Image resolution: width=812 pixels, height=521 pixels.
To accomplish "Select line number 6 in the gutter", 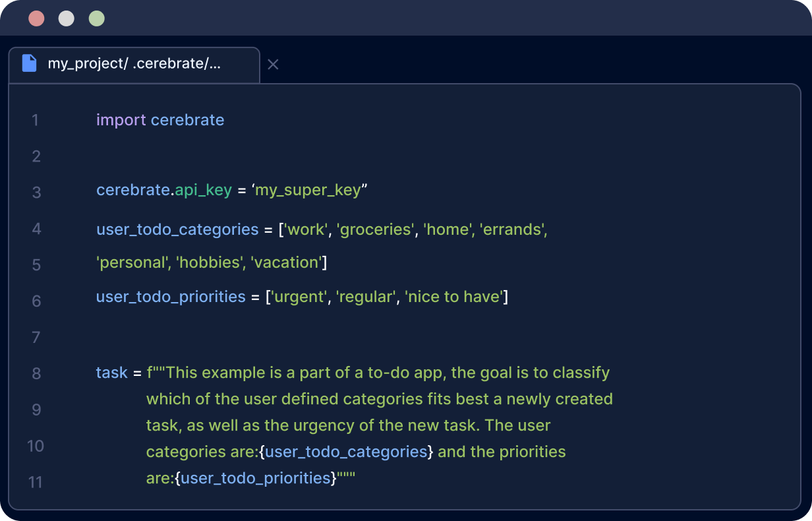I will pyautogui.click(x=36, y=301).
